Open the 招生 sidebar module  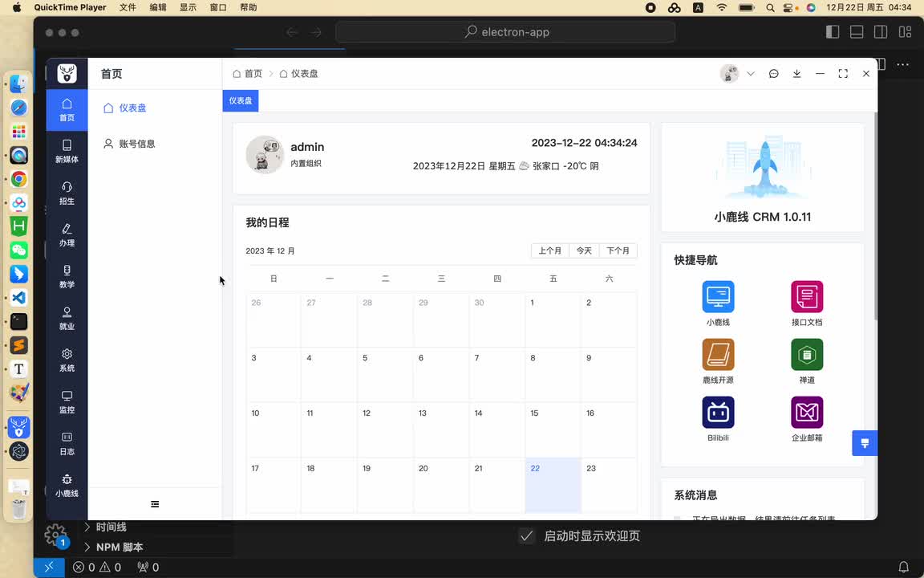click(x=67, y=193)
